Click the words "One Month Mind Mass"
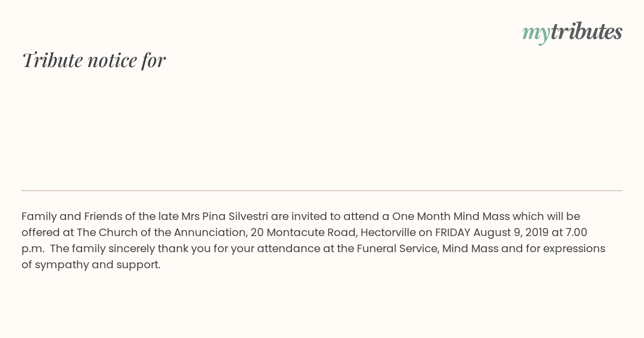 coord(451,216)
